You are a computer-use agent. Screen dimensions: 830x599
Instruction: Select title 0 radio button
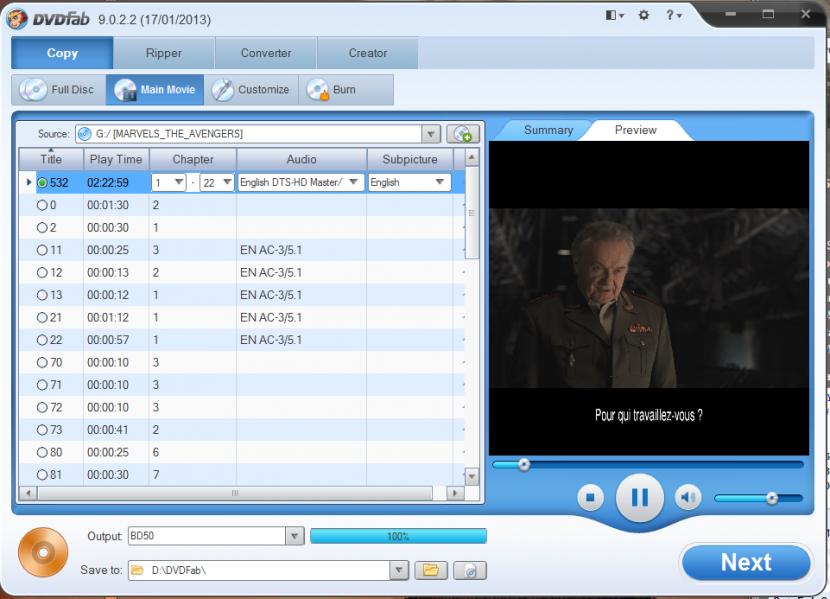pyautogui.click(x=42, y=205)
